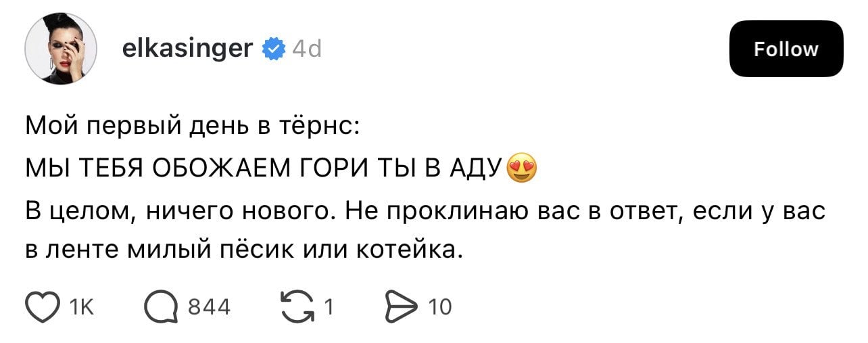Click the blue verified badge
This screenshot has width=868, height=343.
click(274, 49)
